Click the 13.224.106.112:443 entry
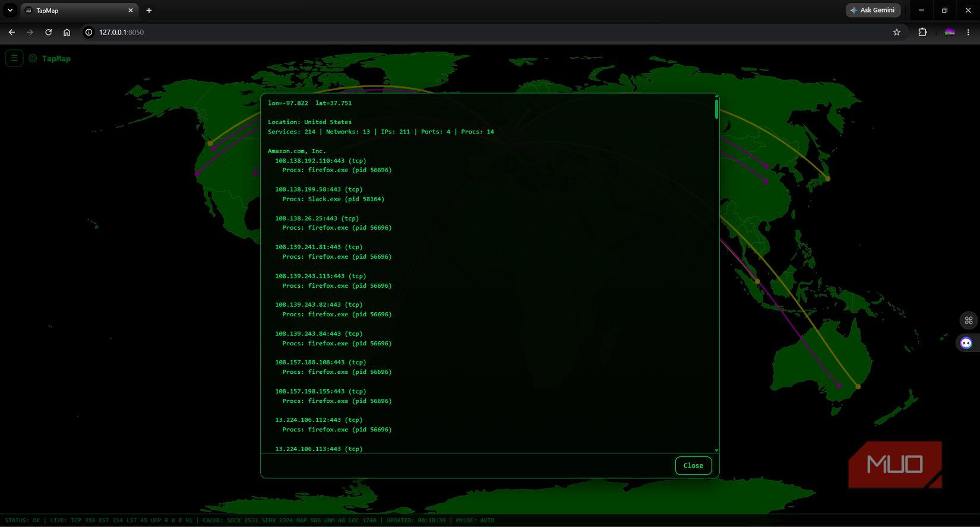Viewport: 980px width, 527px height. click(x=318, y=420)
